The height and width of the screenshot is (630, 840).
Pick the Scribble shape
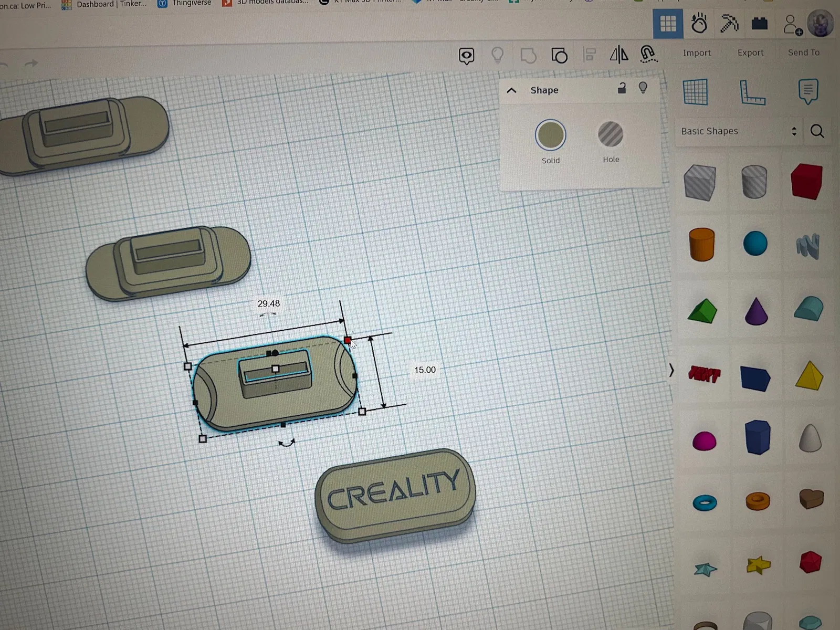pyautogui.click(x=807, y=246)
